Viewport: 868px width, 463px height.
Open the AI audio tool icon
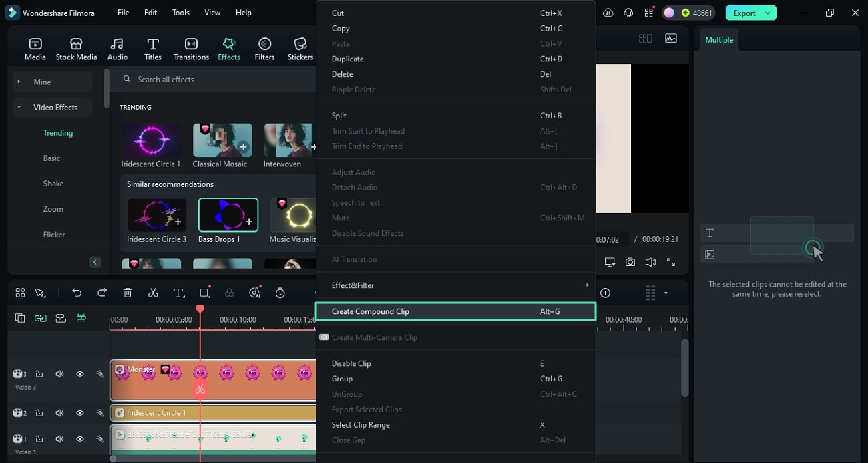tap(254, 293)
